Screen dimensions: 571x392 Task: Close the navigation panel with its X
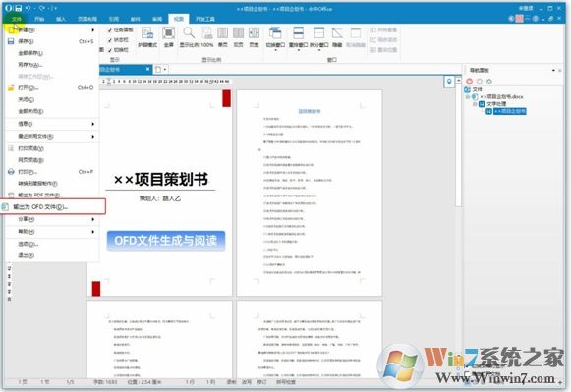pos(560,70)
